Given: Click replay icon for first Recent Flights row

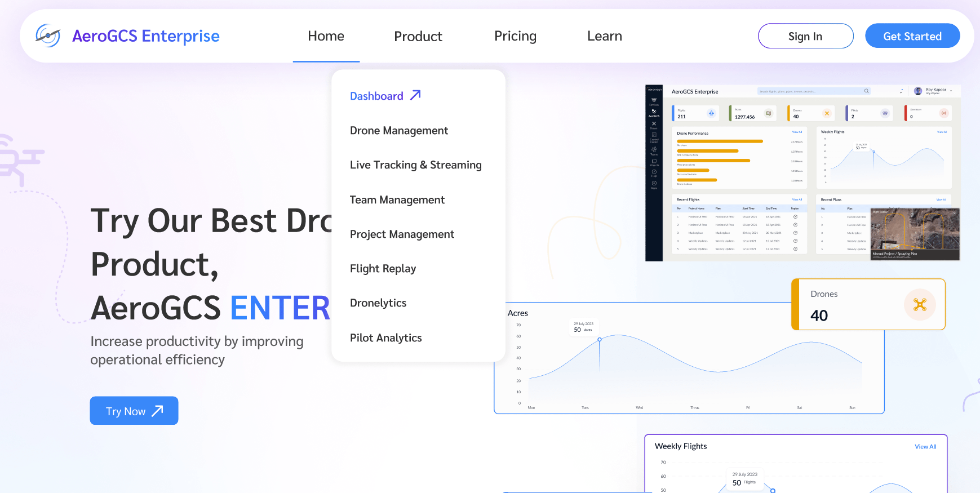Looking at the screenshot, I should click(x=795, y=216).
